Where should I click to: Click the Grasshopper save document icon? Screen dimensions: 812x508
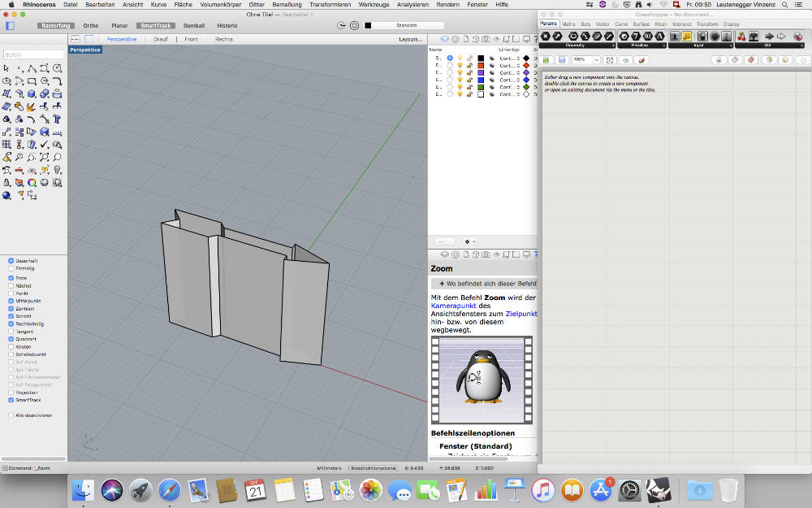pos(561,60)
